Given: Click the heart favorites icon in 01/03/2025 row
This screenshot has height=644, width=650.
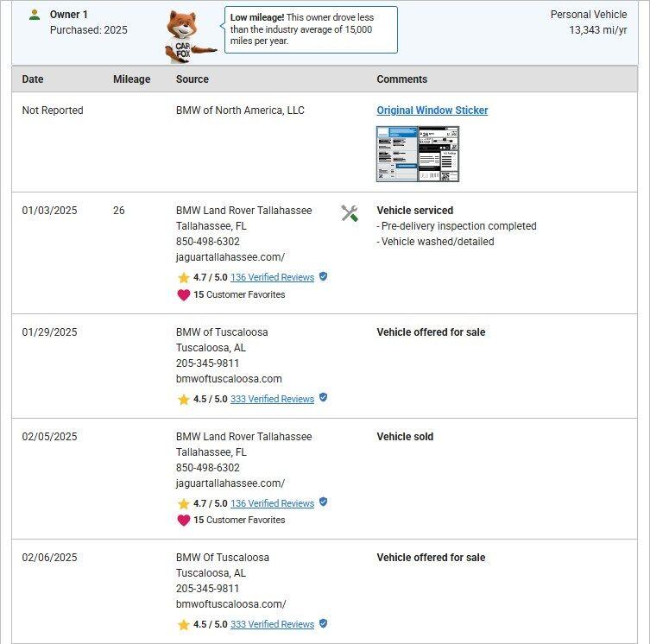Looking at the screenshot, I should click(x=183, y=295).
